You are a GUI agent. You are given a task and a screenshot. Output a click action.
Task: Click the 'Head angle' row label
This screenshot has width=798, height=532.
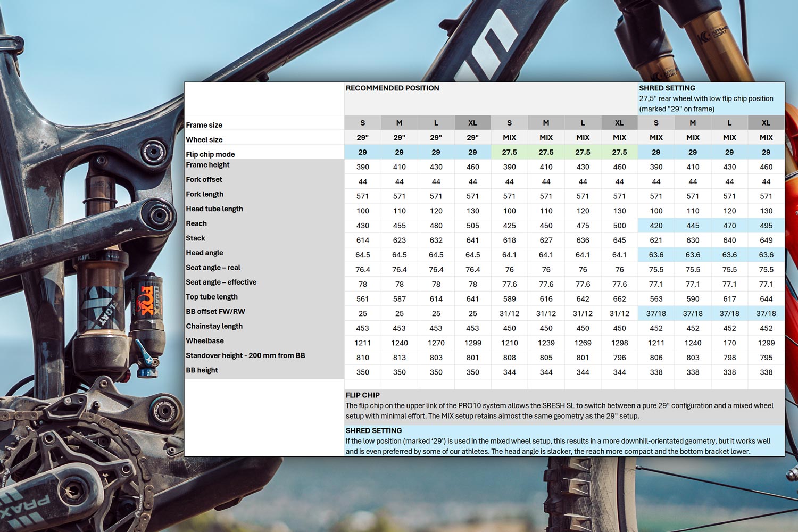coord(205,253)
